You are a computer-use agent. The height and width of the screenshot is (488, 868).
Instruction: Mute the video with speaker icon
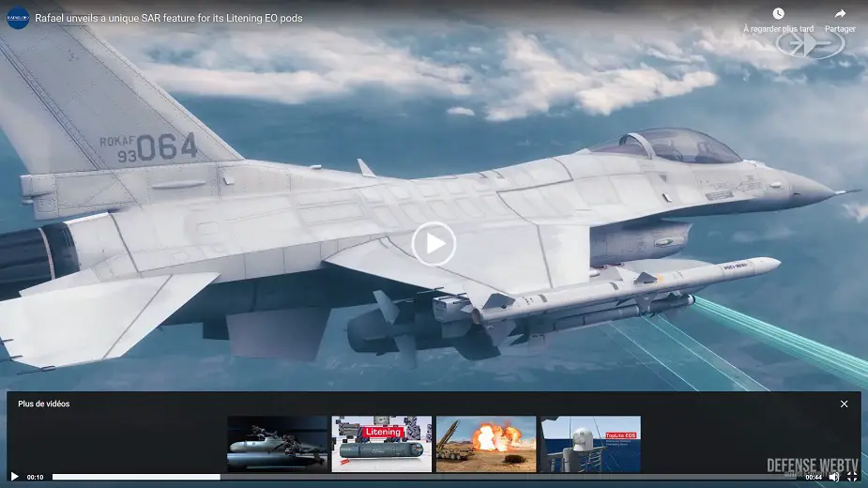pos(833,477)
